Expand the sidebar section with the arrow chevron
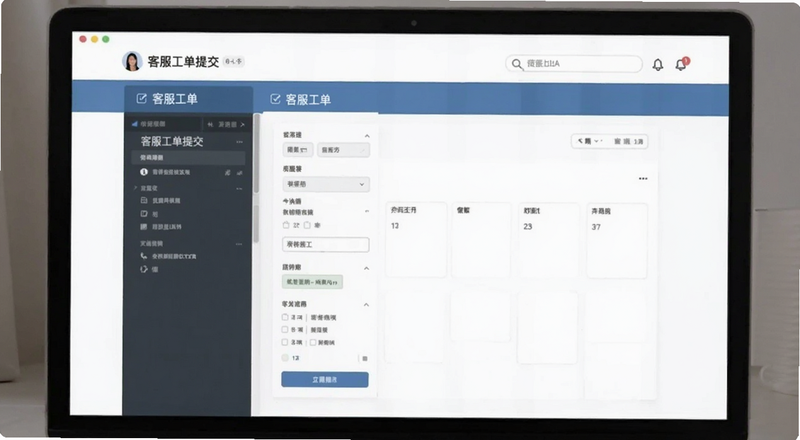Screen dimensions: 800x440 click(x=135, y=188)
